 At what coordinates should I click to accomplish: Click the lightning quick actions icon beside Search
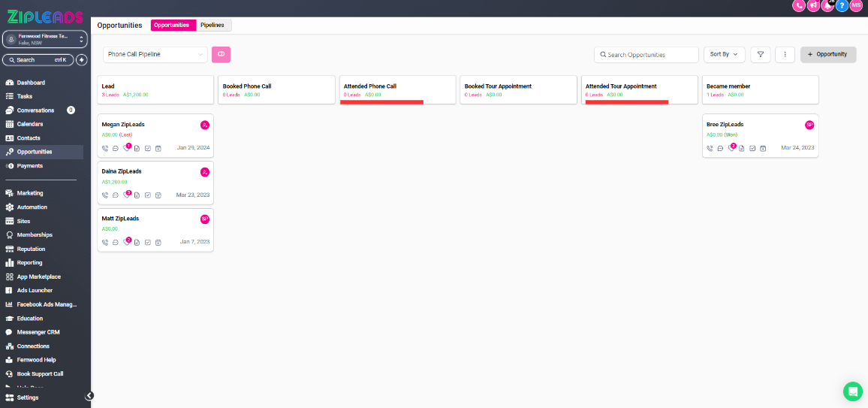click(x=82, y=60)
